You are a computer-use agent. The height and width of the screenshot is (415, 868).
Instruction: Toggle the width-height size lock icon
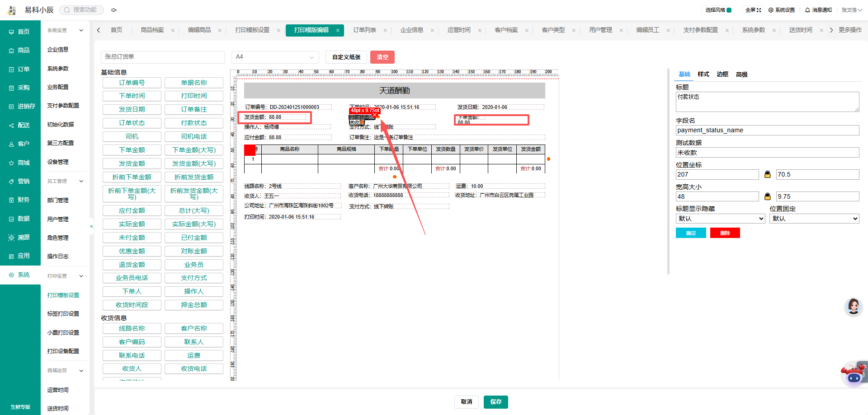pos(767,196)
